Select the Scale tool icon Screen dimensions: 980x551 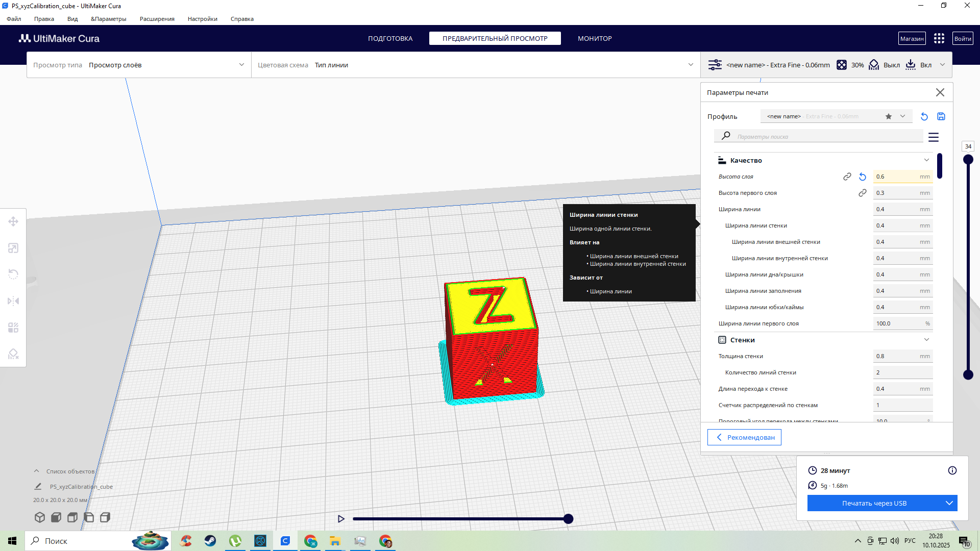[x=13, y=248]
